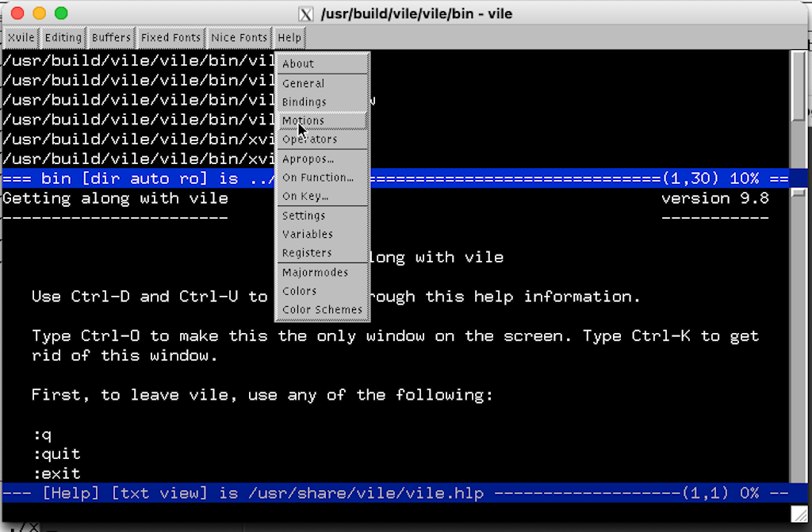This screenshot has height=532, width=812.
Task: Expand the Buffers menu
Action: point(111,37)
